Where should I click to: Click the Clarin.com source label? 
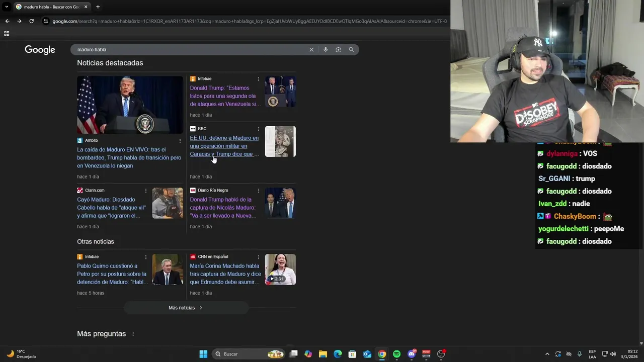[95, 191]
